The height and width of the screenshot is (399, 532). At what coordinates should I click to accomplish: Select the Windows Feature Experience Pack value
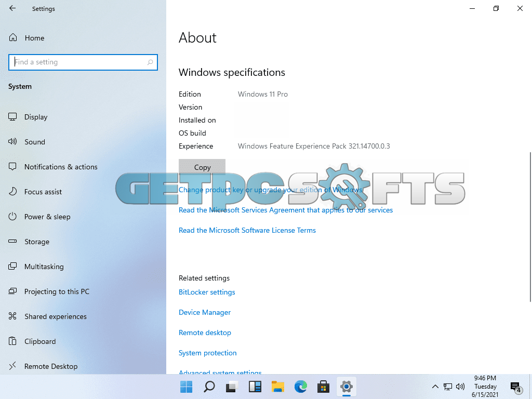pyautogui.click(x=314, y=146)
